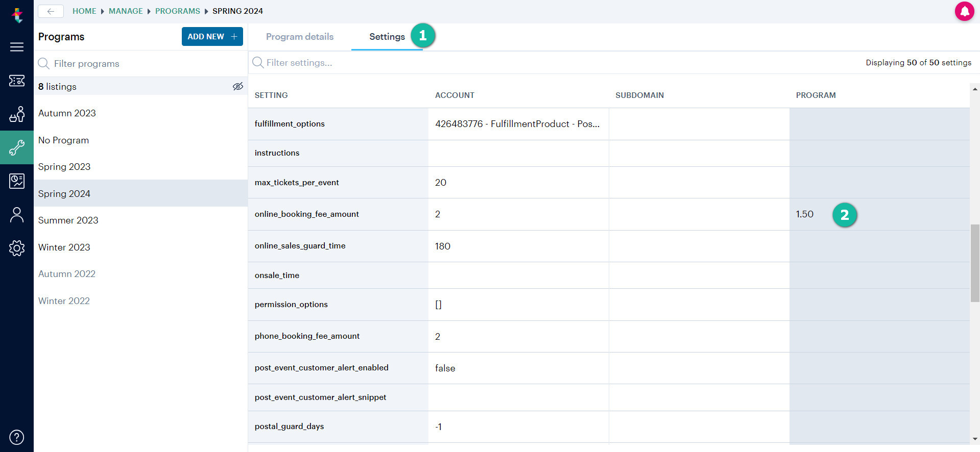Go to HOME breadcrumb

pos(84,11)
